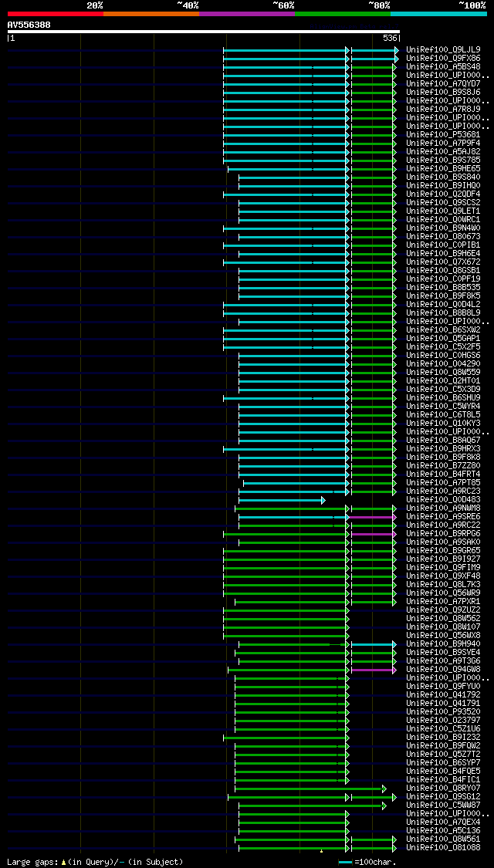This screenshot has width=494, height=868.
Task: Open hit UniRef100_B6SXW2
Action: pyautogui.click(x=443, y=330)
